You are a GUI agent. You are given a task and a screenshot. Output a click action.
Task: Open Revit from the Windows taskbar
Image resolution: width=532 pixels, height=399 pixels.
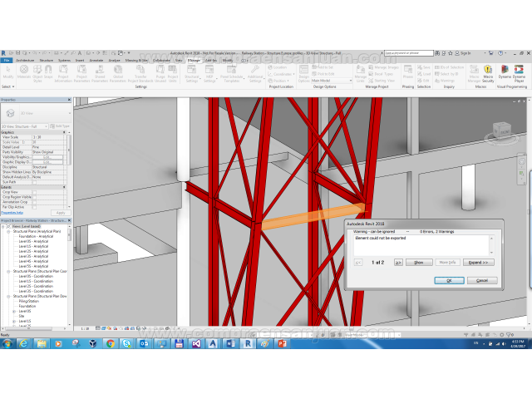(248, 343)
